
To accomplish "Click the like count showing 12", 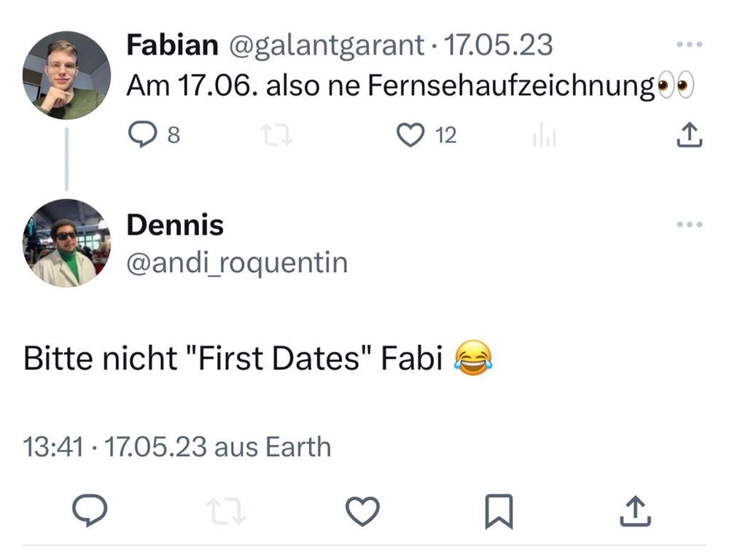I will (x=445, y=136).
